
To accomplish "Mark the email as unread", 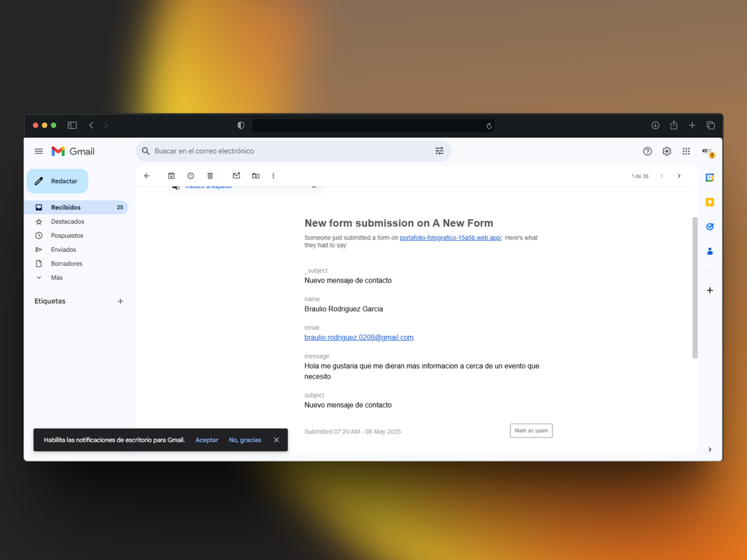I will (237, 176).
